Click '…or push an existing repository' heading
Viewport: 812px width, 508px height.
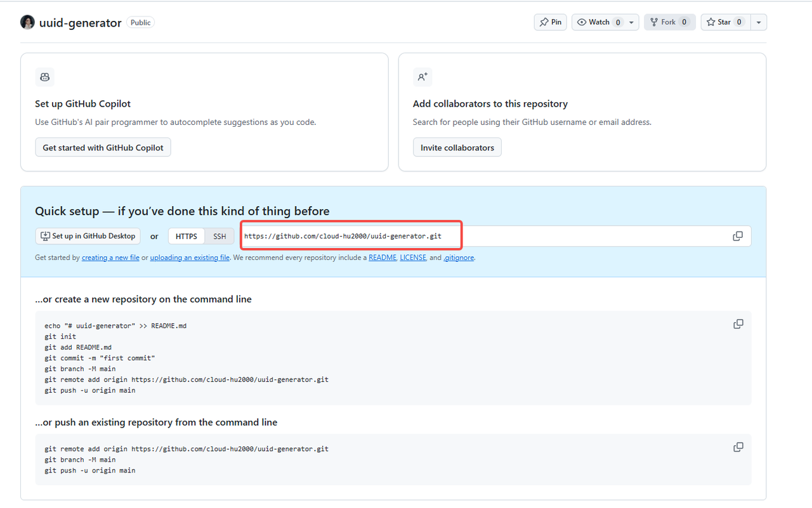coord(156,422)
